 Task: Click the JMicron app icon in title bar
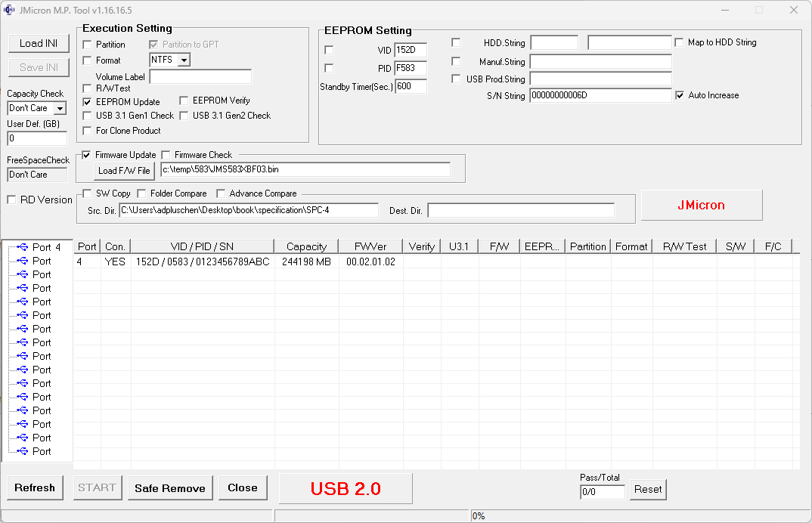point(10,10)
